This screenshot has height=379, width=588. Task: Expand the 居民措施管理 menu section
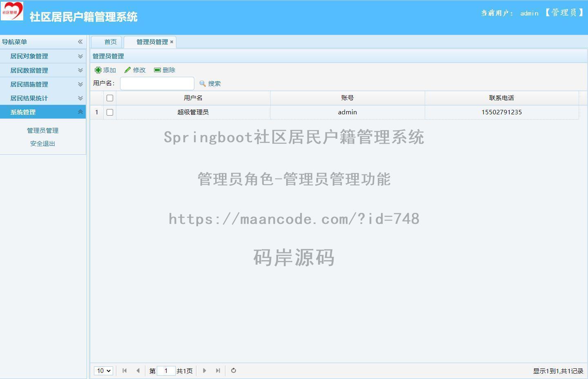coord(43,84)
